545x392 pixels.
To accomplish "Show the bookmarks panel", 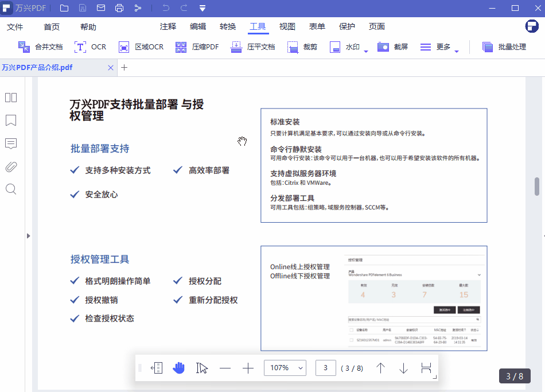I will point(10,121).
